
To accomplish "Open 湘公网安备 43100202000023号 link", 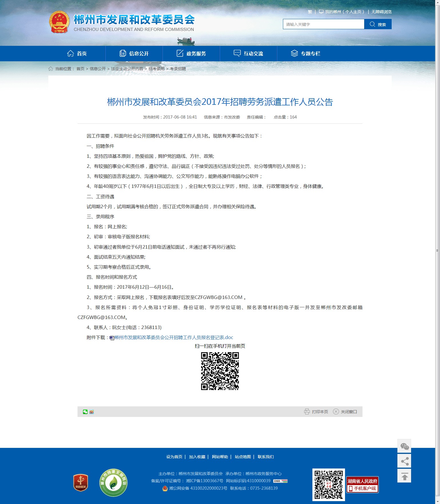I will pyautogui.click(x=198, y=488).
